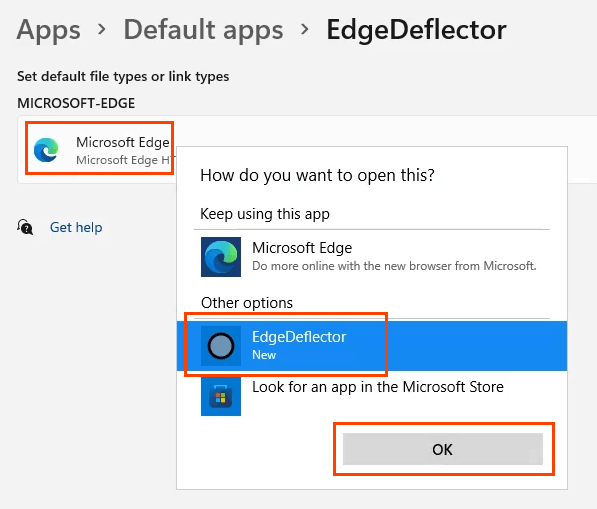The width and height of the screenshot is (597, 509).
Task: Click chevron between Apps and Default apps
Action: point(102,29)
